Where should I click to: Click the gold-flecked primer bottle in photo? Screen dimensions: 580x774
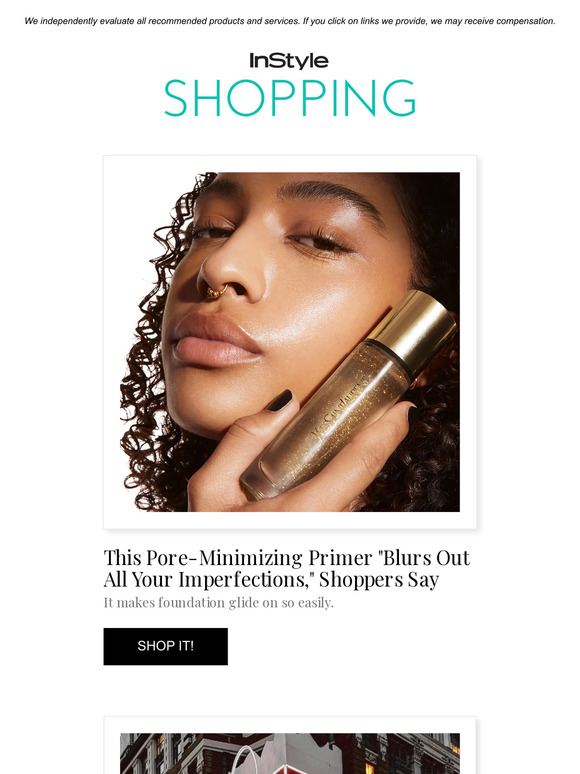click(346, 395)
